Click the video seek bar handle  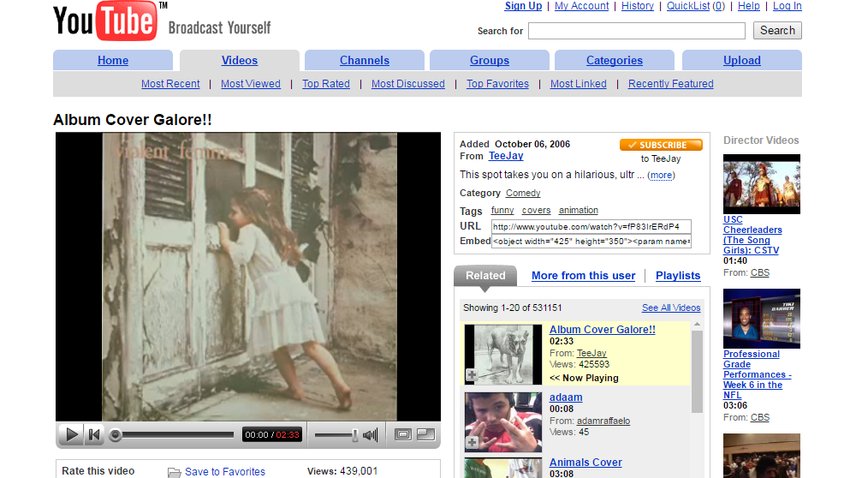[x=115, y=435]
